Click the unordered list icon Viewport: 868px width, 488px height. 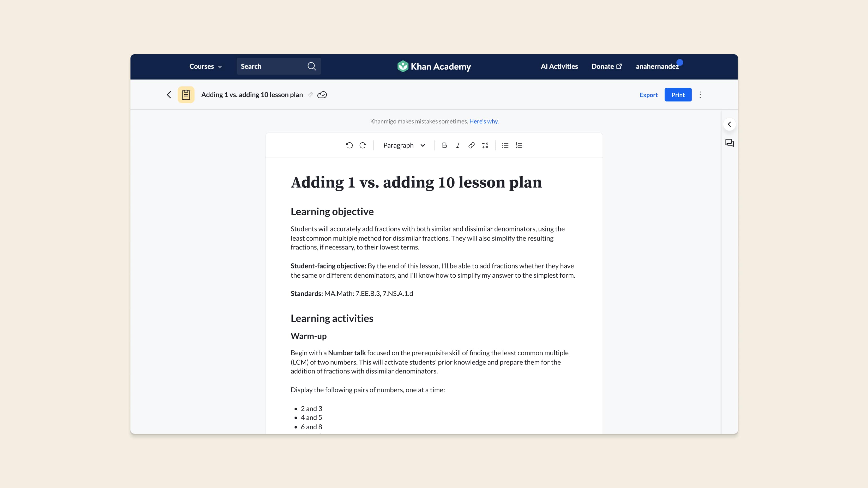[505, 145]
